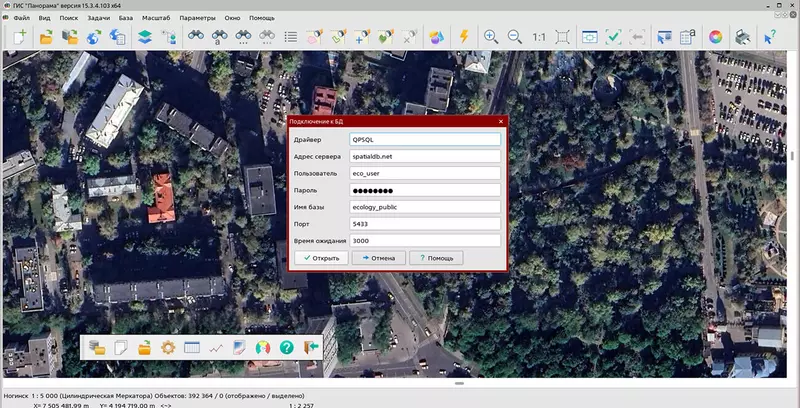
Task: Click the zoom in magnifier icon
Action: [491, 37]
